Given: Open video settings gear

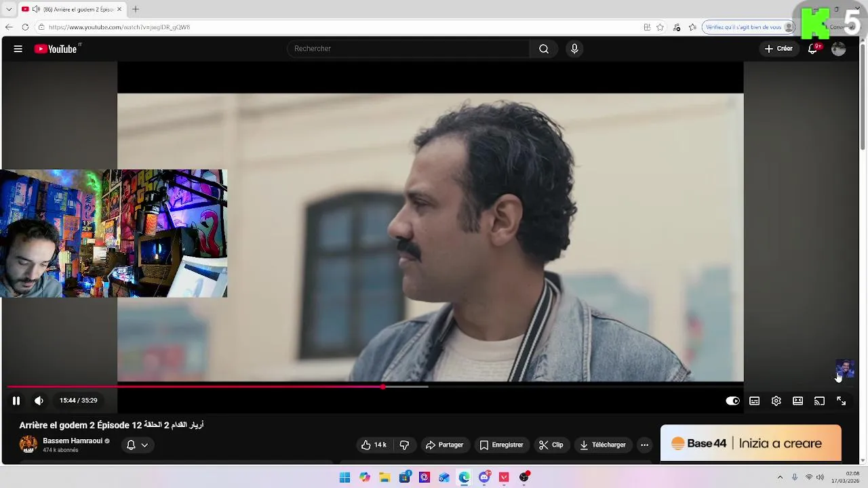Looking at the screenshot, I should pyautogui.click(x=776, y=401).
